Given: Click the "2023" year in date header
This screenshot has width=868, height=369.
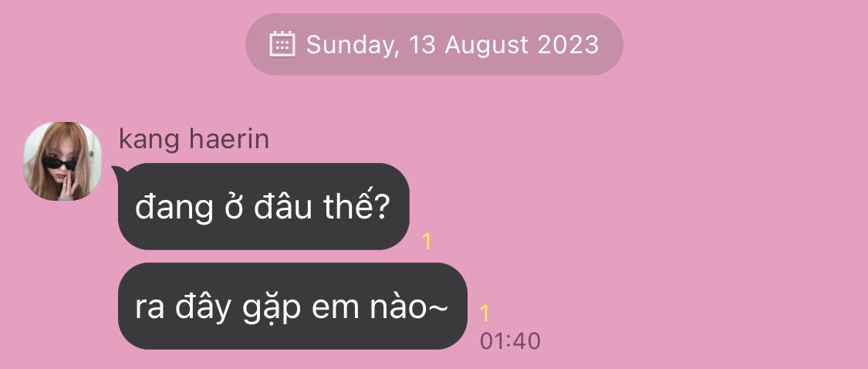Looking at the screenshot, I should (568, 44).
